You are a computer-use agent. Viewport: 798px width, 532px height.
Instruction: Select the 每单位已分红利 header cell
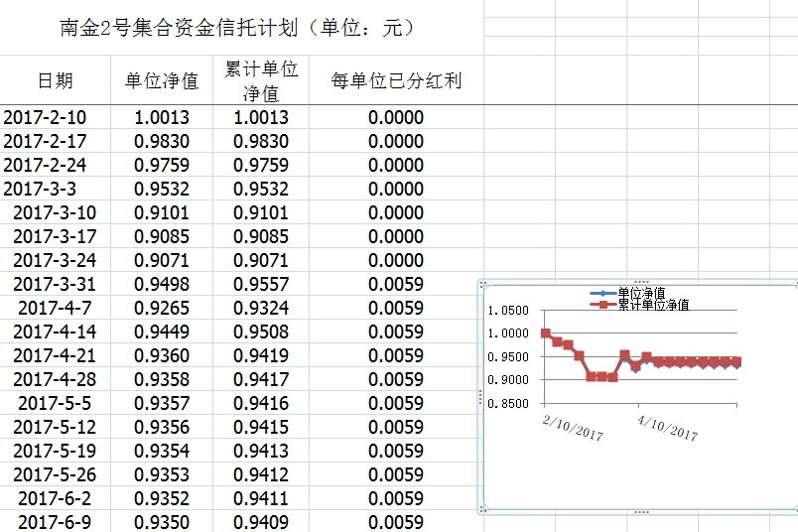click(396, 80)
